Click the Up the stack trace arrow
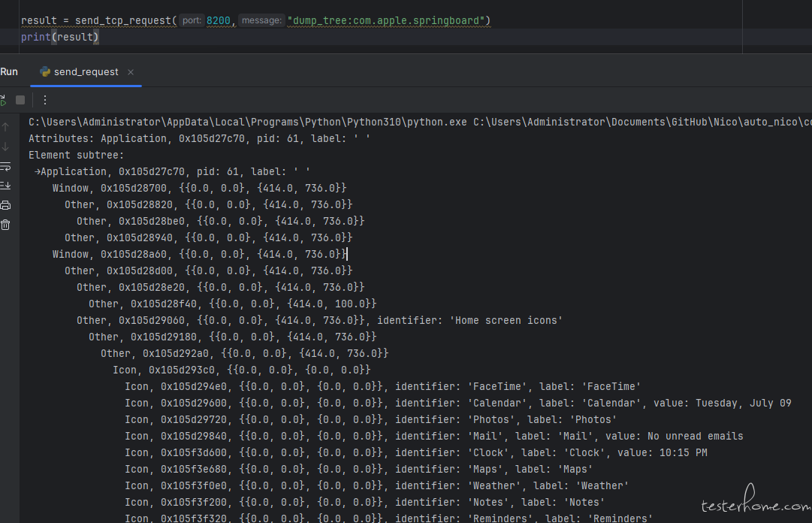Viewport: 812px width, 523px height. 6,127
